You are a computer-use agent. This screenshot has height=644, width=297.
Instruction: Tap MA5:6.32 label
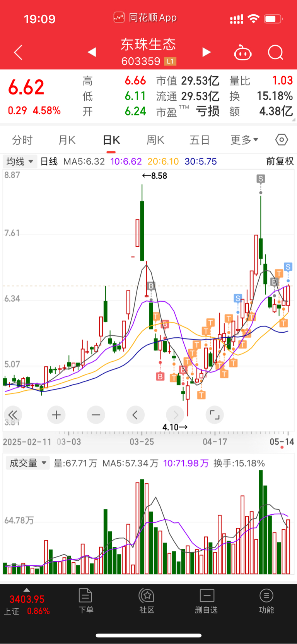tap(84, 161)
